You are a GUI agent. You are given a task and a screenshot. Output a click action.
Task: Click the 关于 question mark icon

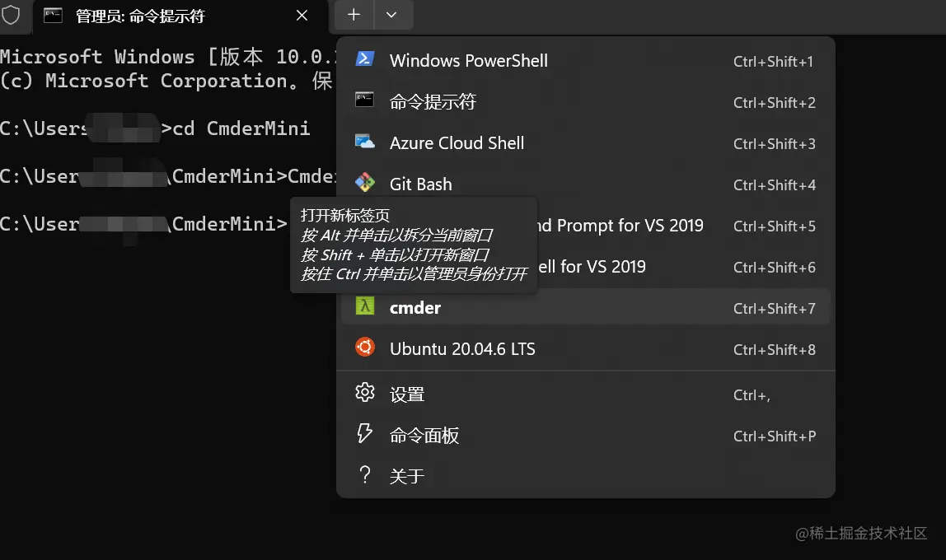(365, 476)
